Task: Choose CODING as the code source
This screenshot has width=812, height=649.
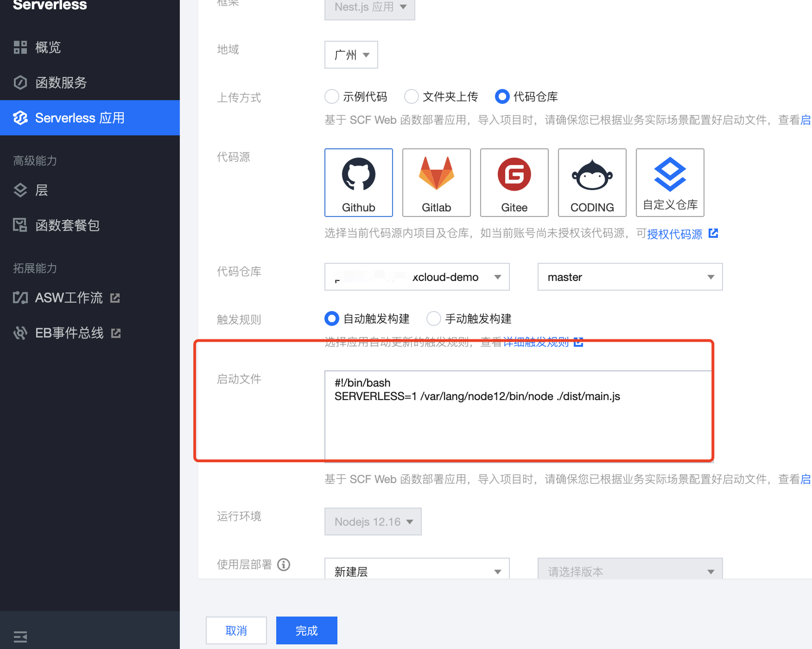Action: (592, 182)
